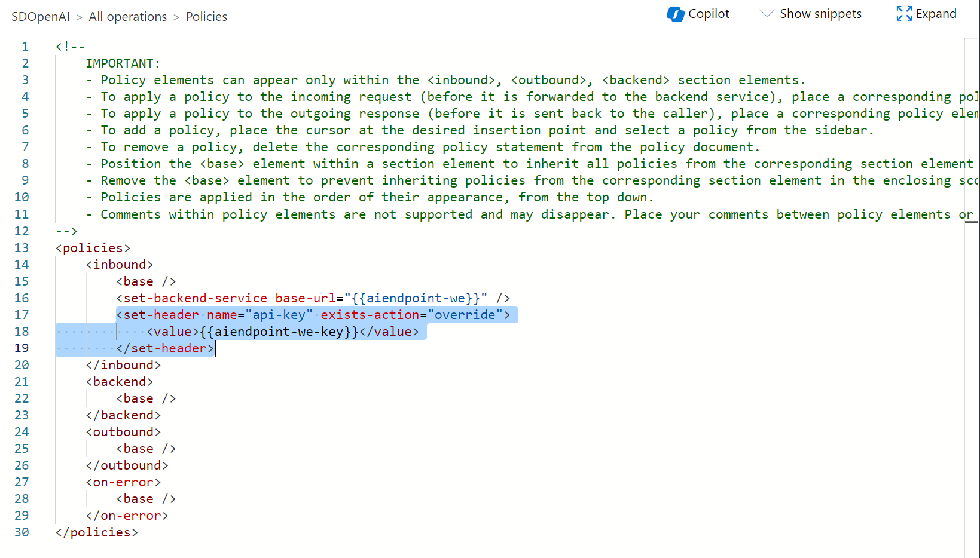The image size is (980, 558).
Task: Go to the SDOpenAI breadcrumb link
Action: point(41,17)
